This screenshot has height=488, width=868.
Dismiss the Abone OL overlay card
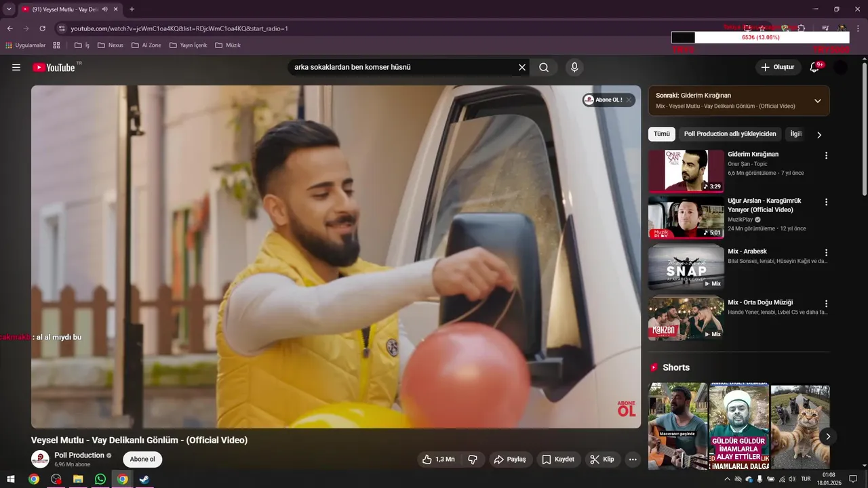point(629,100)
